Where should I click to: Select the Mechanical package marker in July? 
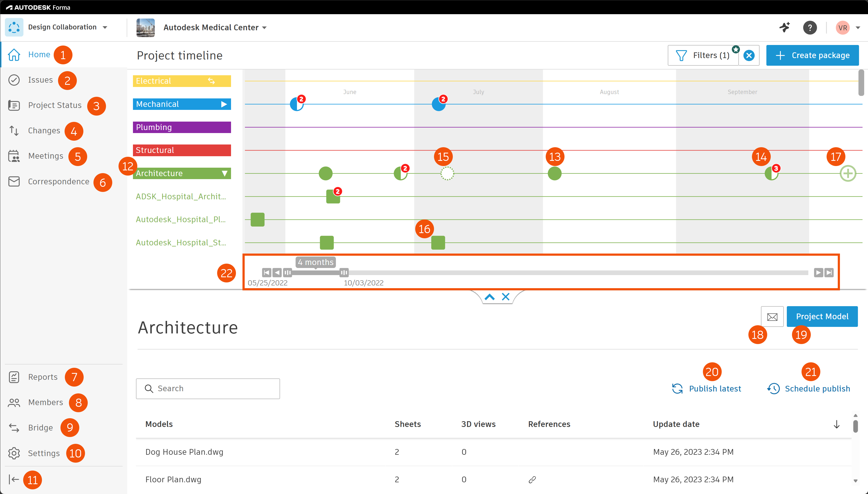pos(438,104)
